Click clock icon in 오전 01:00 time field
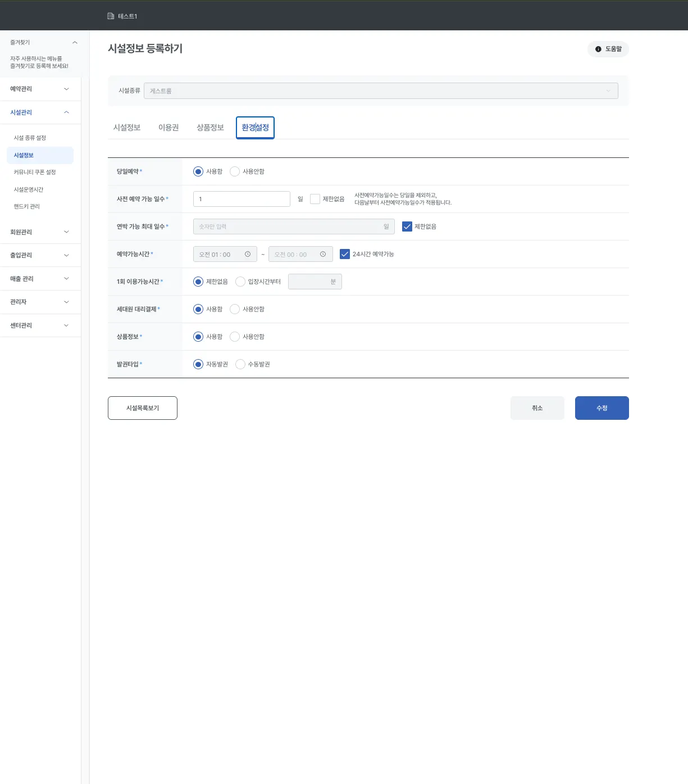This screenshot has height=784, width=688. click(248, 254)
